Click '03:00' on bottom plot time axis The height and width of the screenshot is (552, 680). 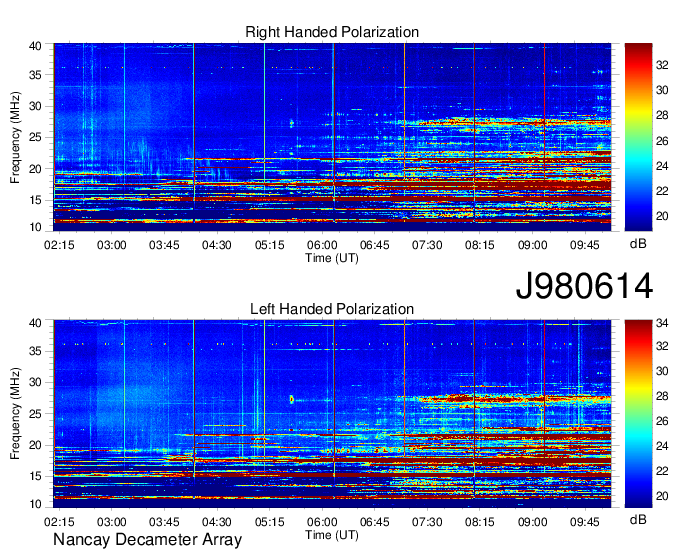pyautogui.click(x=111, y=522)
